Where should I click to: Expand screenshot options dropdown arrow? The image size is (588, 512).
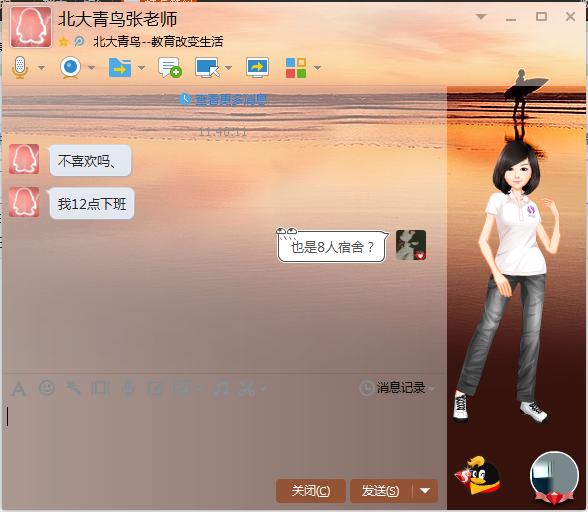(264, 389)
